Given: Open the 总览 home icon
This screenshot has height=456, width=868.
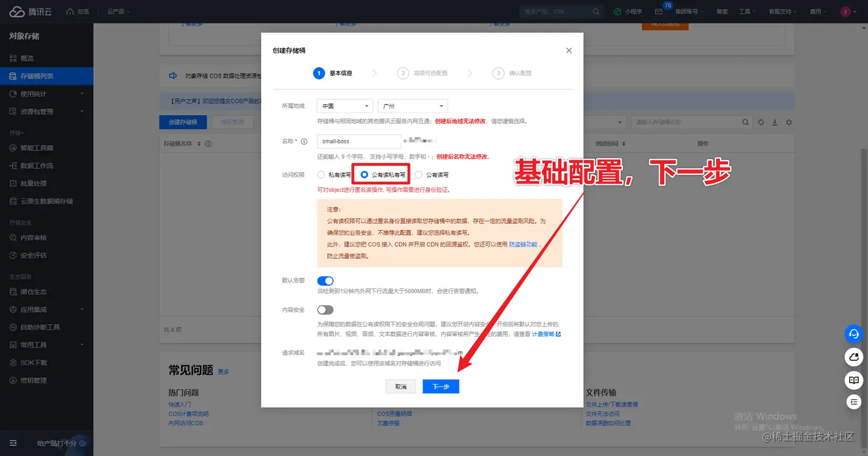Looking at the screenshot, I should [70, 11].
